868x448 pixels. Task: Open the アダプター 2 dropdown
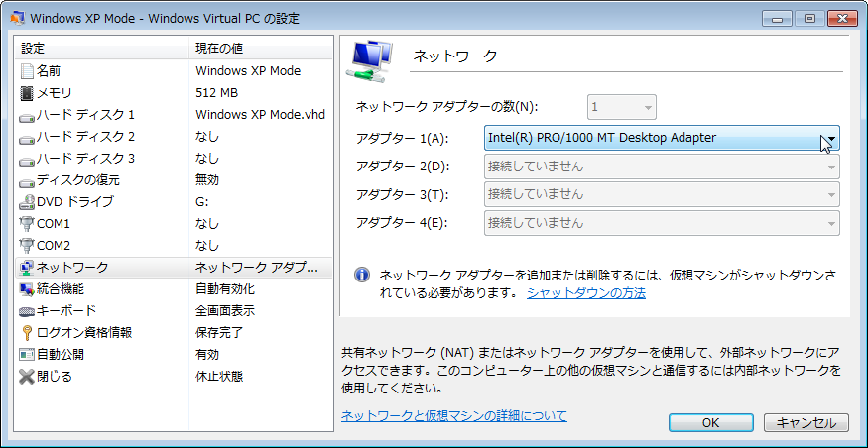point(662,166)
